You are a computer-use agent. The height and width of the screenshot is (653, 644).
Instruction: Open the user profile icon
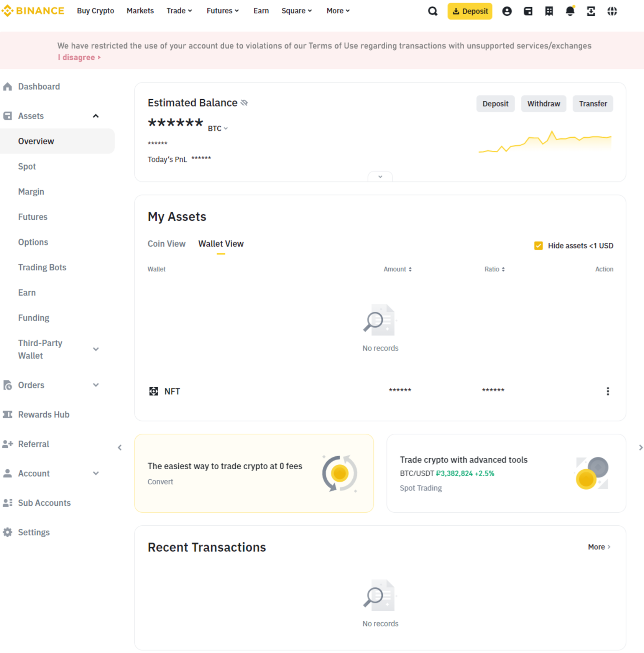tap(507, 11)
